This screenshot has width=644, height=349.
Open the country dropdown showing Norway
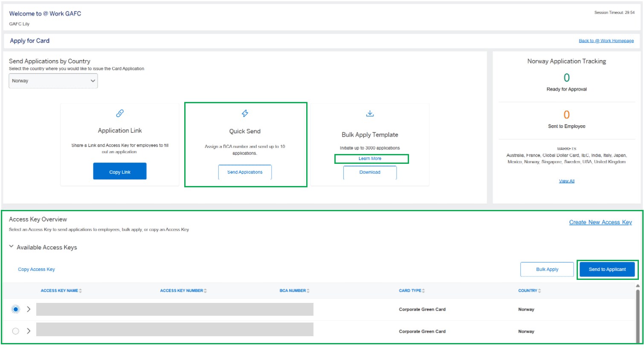pyautogui.click(x=53, y=81)
